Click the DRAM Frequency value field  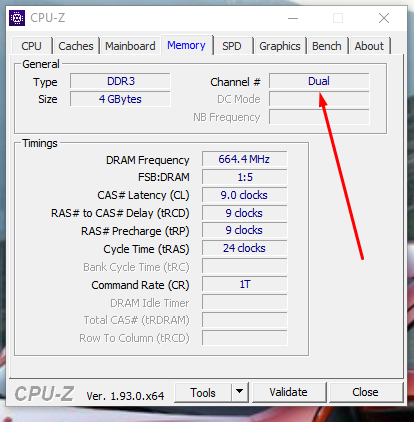point(245,159)
